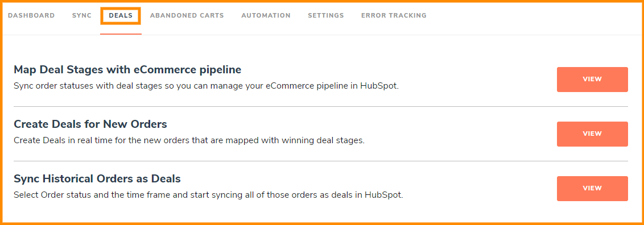
Task: Switch to the Settings tab
Action: click(325, 15)
